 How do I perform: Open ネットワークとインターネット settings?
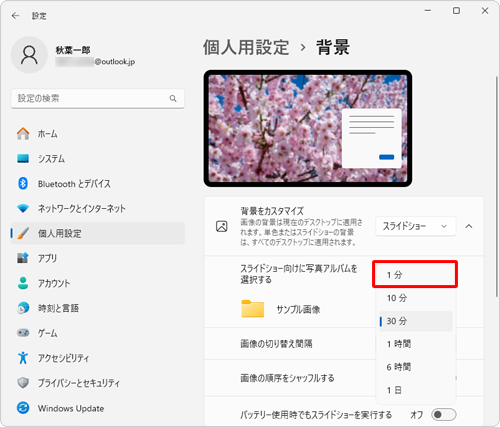click(97, 209)
